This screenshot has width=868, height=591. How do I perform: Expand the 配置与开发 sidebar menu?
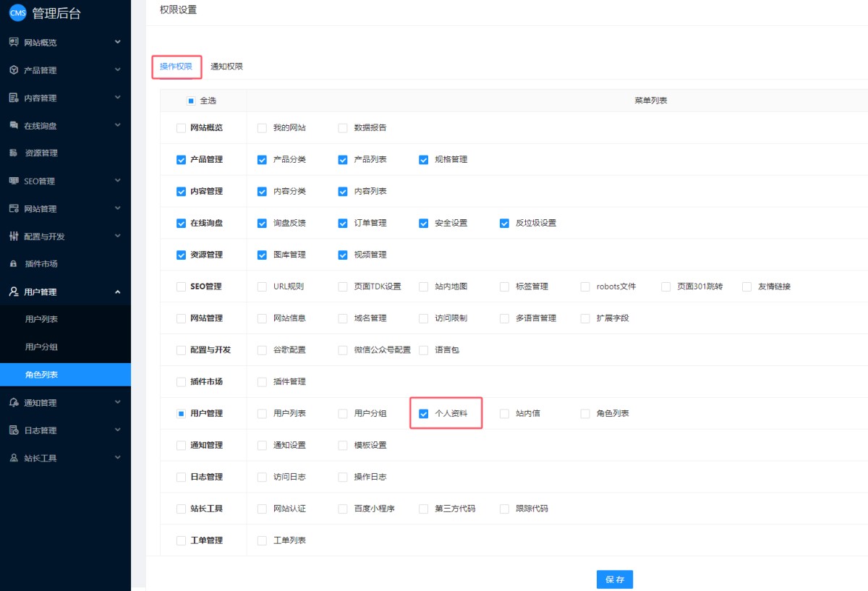coord(117,237)
